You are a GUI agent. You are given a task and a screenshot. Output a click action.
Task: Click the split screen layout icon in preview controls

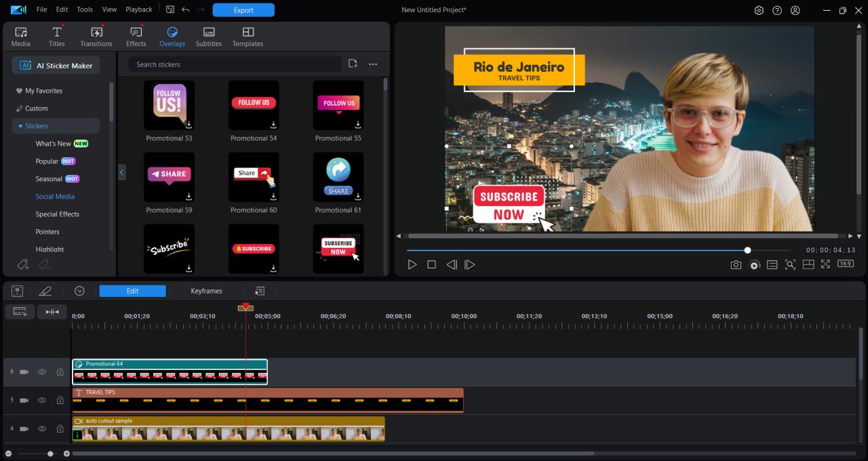[x=808, y=264]
